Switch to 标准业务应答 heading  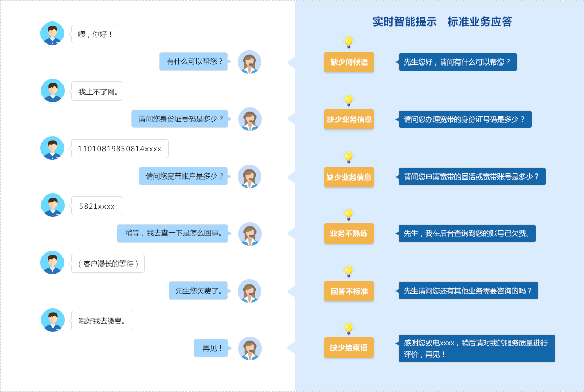(481, 22)
